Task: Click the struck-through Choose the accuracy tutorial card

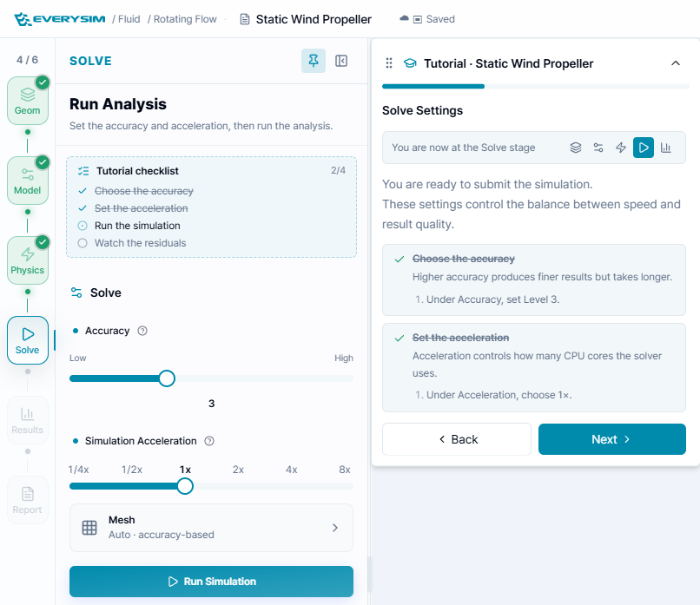Action: tap(534, 280)
